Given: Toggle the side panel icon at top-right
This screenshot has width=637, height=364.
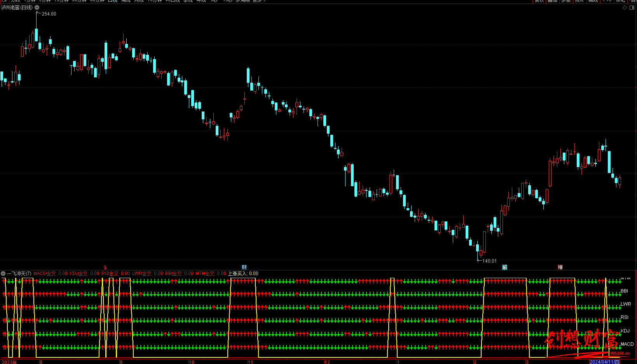Looking at the screenshot, I should click(x=632, y=7).
